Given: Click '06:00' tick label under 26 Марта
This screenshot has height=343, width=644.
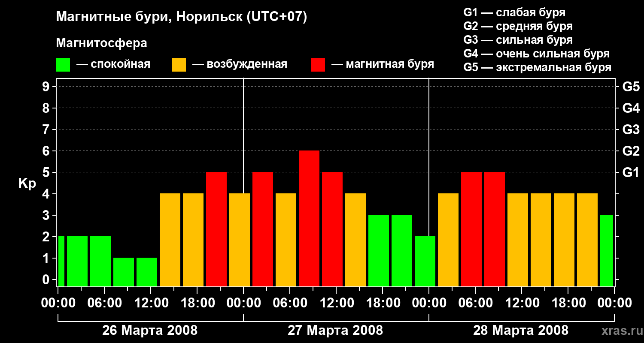Looking at the screenshot, I should tap(104, 303).
